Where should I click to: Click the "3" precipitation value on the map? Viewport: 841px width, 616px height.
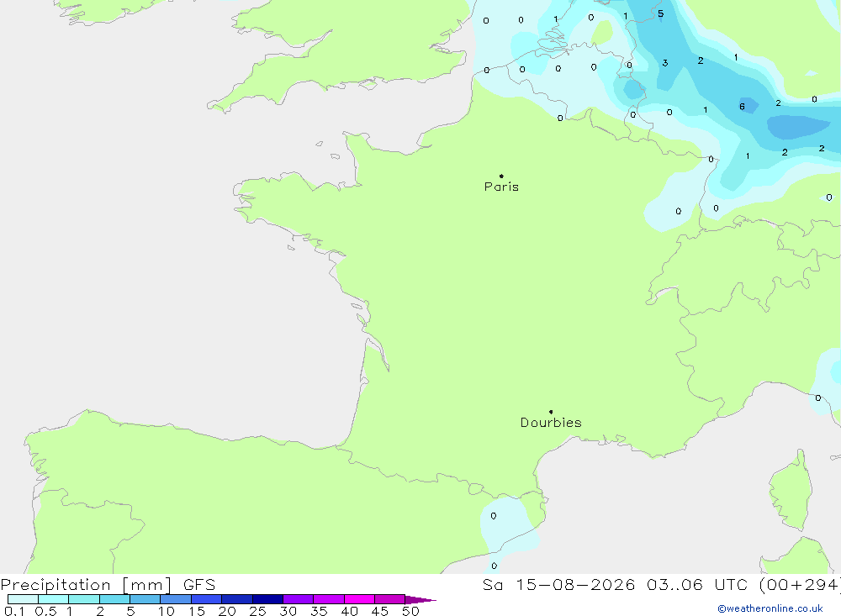pos(665,63)
